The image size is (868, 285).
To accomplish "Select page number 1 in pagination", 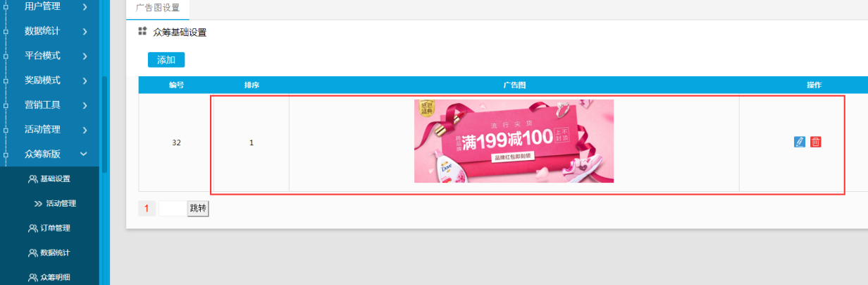I will [147, 208].
